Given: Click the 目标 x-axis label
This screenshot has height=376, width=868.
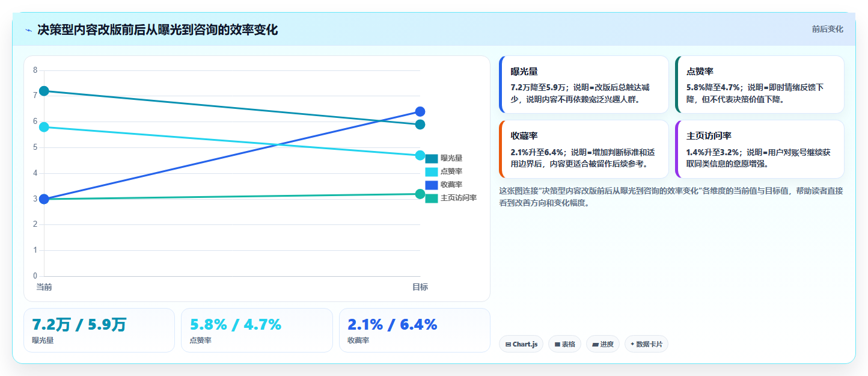Looking at the screenshot, I should 420,288.
